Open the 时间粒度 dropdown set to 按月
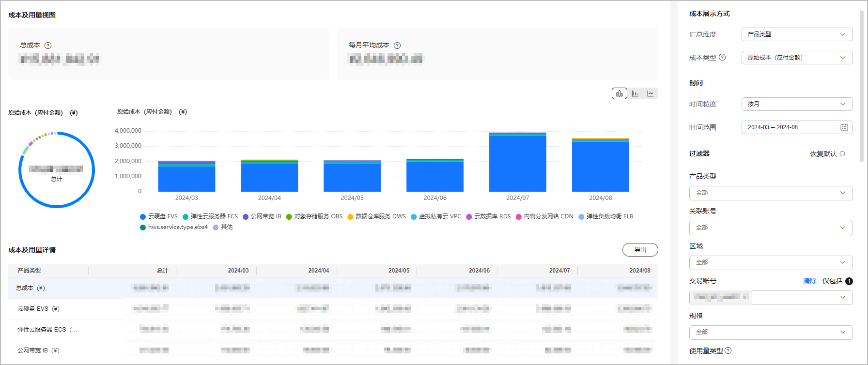The width and height of the screenshot is (868, 365). pos(796,104)
